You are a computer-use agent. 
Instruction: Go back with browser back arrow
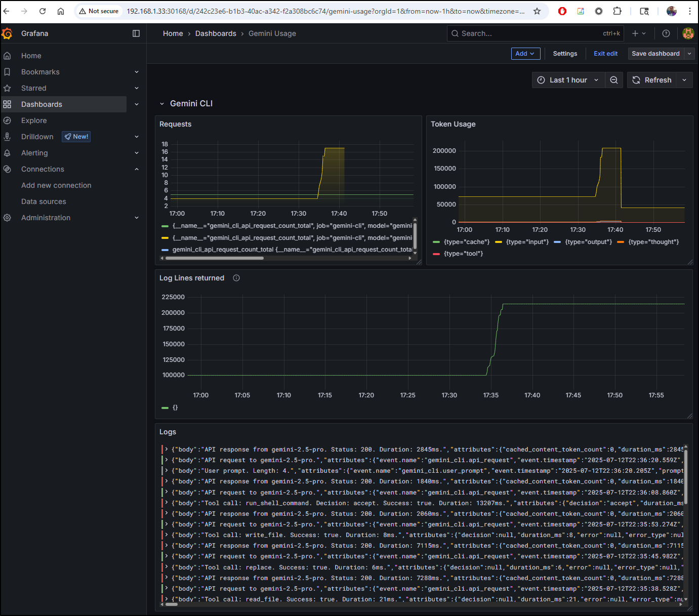[x=7, y=11]
